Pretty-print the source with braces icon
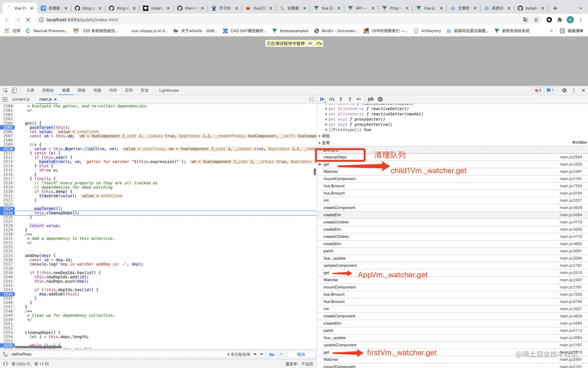Screen dimensions: 588x368 coord(5,364)
